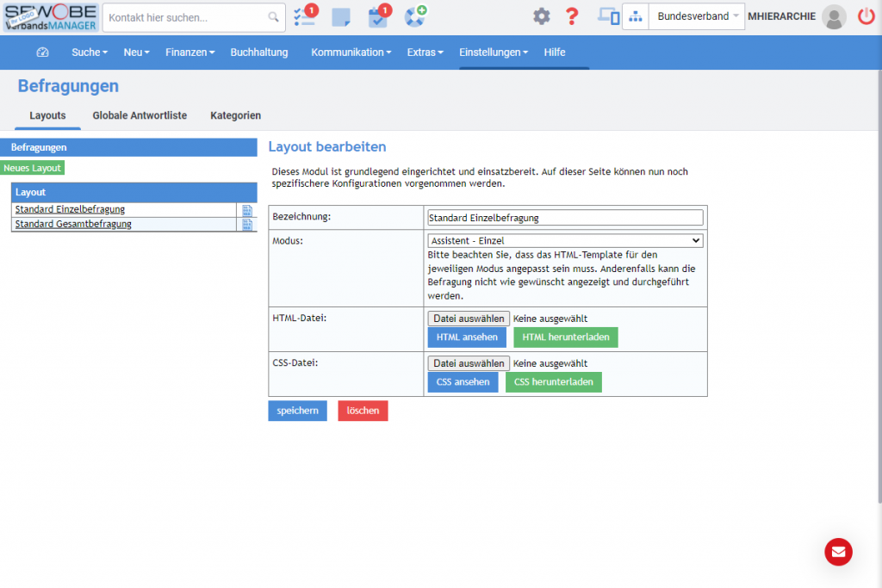Image resolution: width=882 pixels, height=588 pixels.
Task: Click the lifebuoy support icon
Action: point(414,16)
